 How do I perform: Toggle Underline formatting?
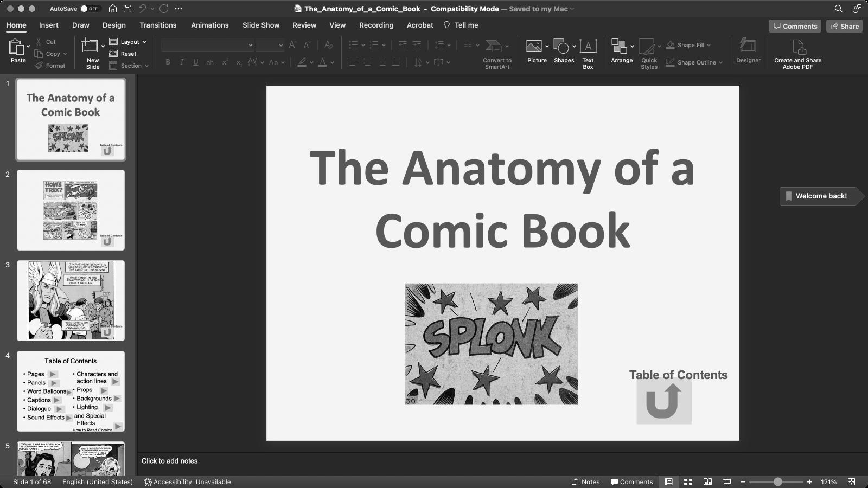(x=196, y=62)
